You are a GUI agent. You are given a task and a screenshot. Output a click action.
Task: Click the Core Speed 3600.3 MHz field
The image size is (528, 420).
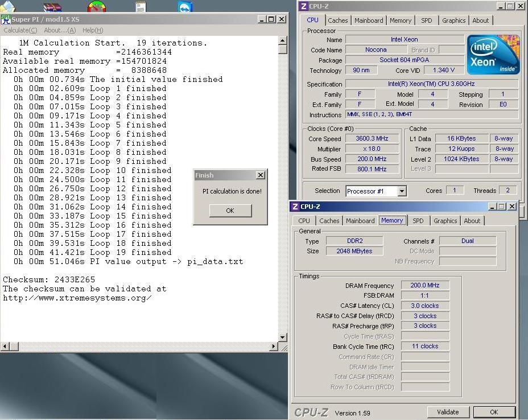[372, 138]
